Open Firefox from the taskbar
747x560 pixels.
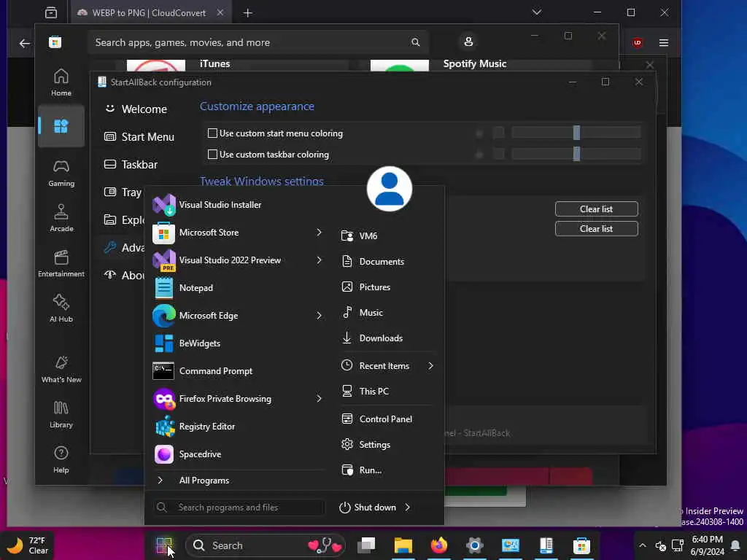(x=438, y=545)
